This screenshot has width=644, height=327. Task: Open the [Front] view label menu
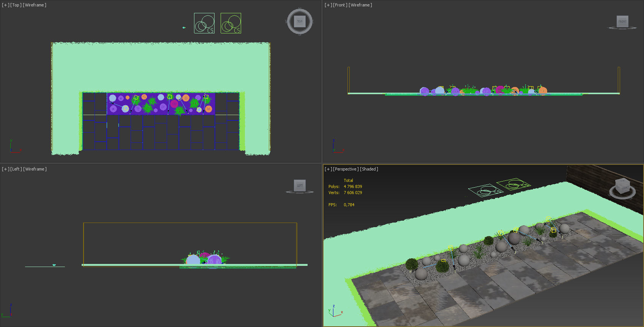click(340, 5)
